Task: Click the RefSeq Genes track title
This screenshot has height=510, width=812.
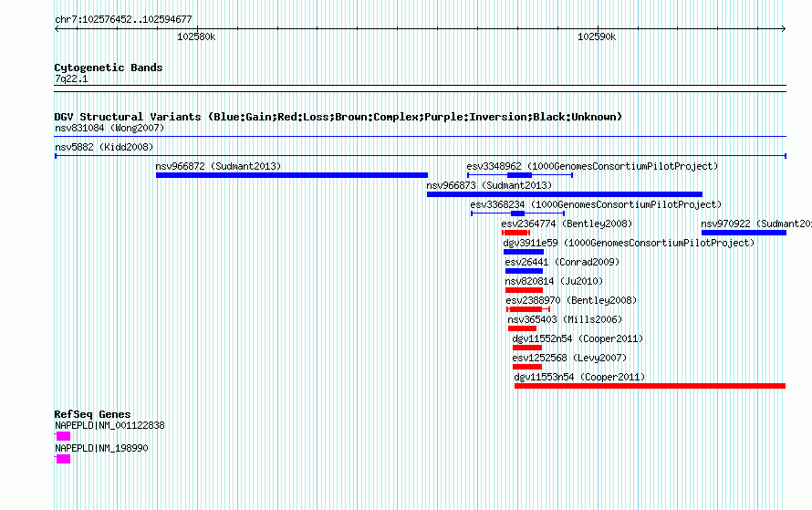Action: click(92, 414)
